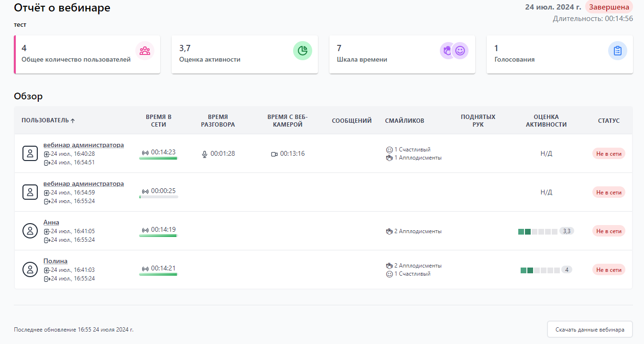644x344 pixels.
Task: Open Анна's user name link
Action: click(51, 222)
